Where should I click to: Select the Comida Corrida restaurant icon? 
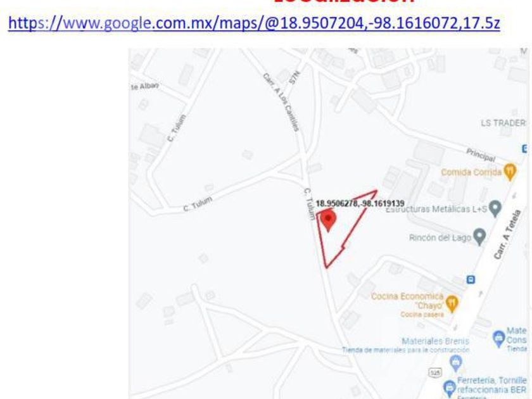coord(510,172)
